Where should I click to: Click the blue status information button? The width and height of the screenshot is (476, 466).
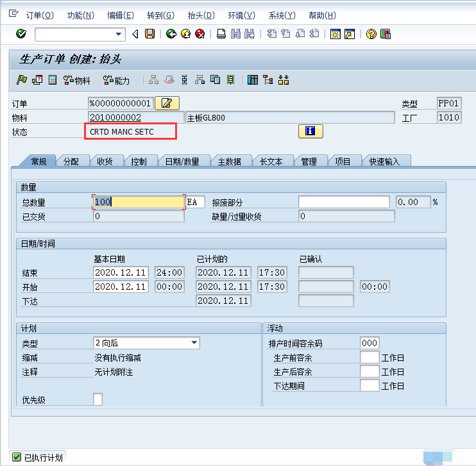310,131
